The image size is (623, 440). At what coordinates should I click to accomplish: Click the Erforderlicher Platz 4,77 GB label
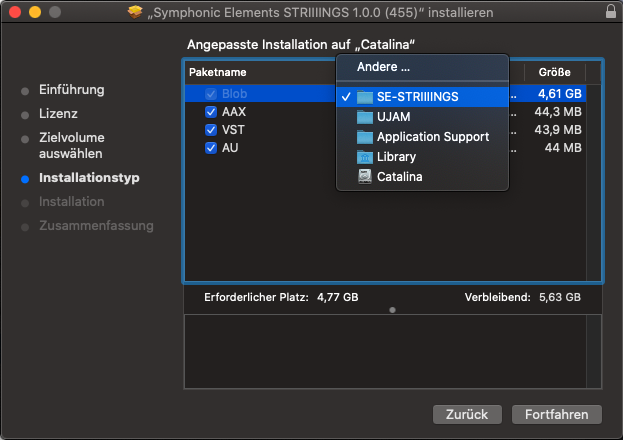pos(281,297)
